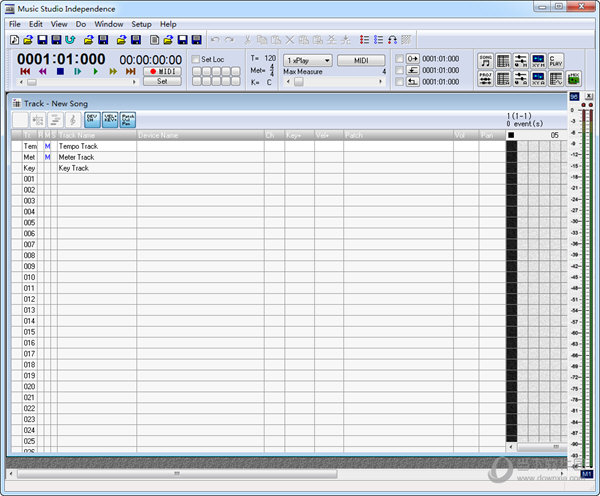Open the Help menu

point(168,24)
